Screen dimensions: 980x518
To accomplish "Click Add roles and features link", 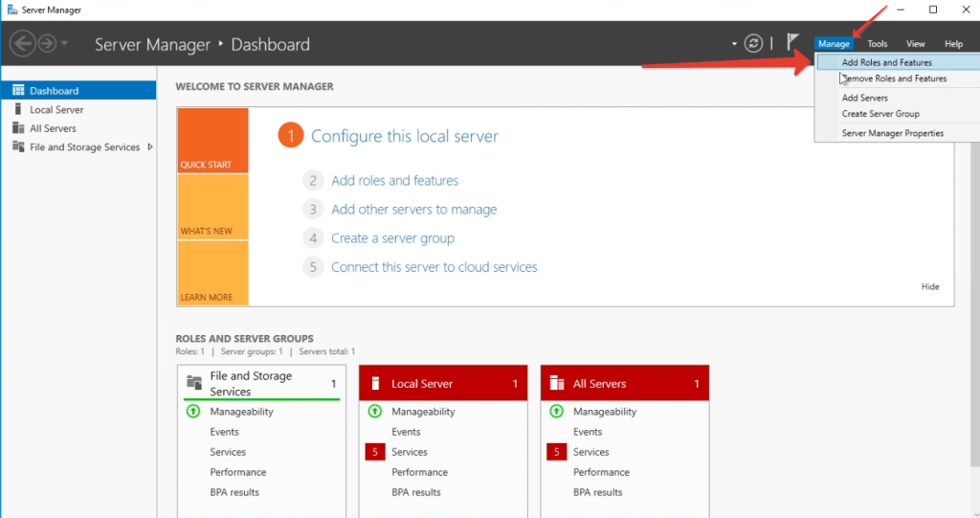I will [394, 180].
